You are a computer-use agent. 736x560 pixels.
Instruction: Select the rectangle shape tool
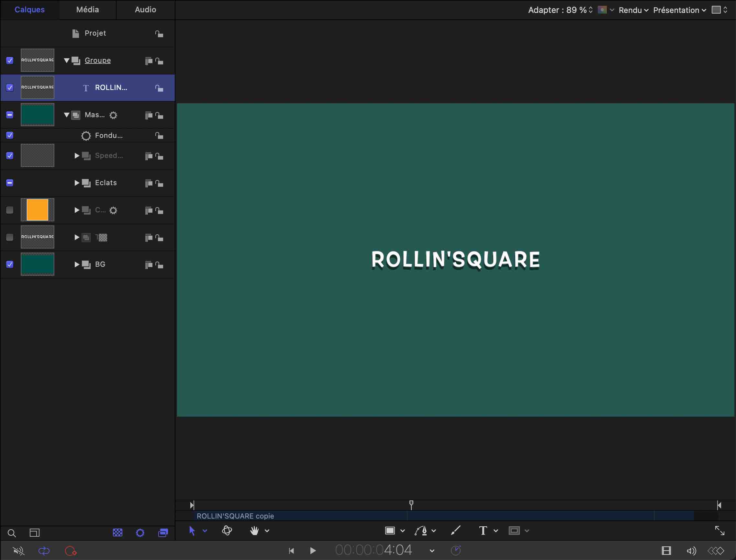[x=390, y=531]
